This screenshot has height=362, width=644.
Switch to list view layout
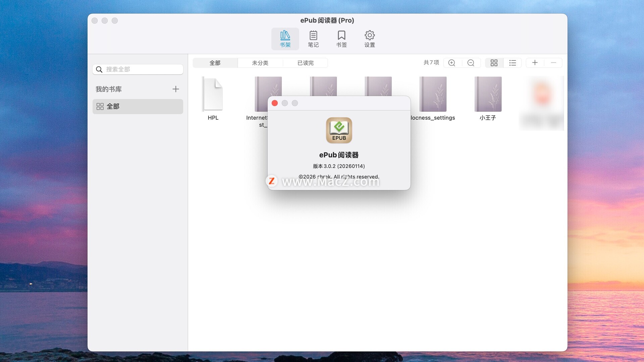tap(512, 63)
